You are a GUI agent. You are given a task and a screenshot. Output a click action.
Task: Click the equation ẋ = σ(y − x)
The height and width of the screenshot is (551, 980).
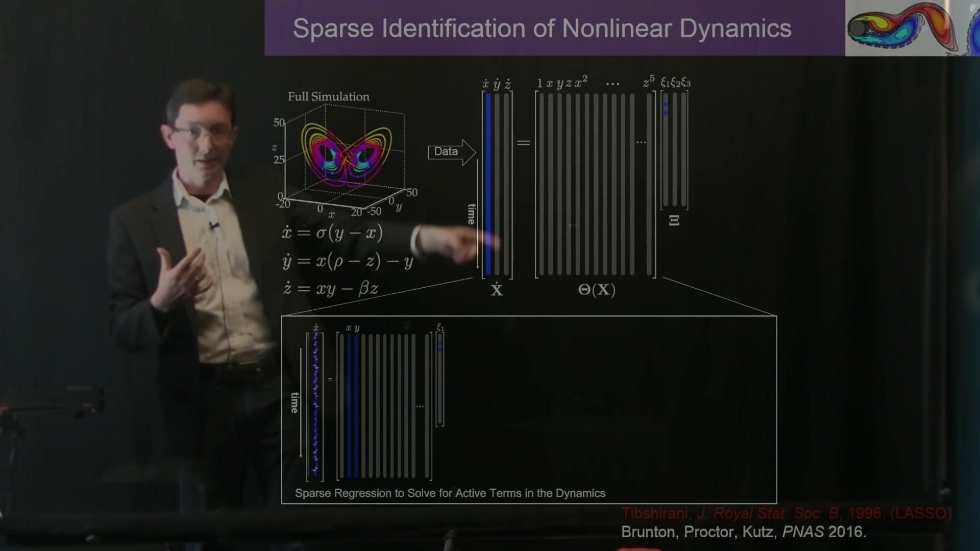coord(332,233)
